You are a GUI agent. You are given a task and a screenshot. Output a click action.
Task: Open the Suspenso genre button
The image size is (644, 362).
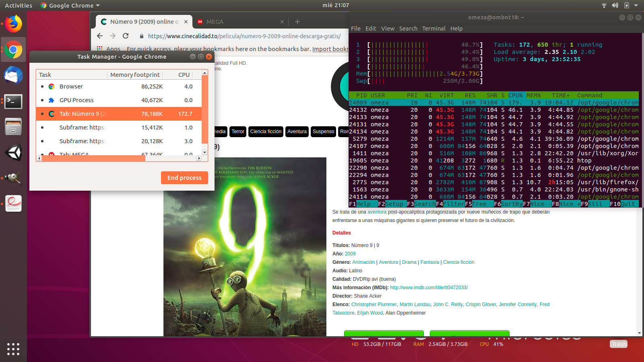pyautogui.click(x=323, y=132)
